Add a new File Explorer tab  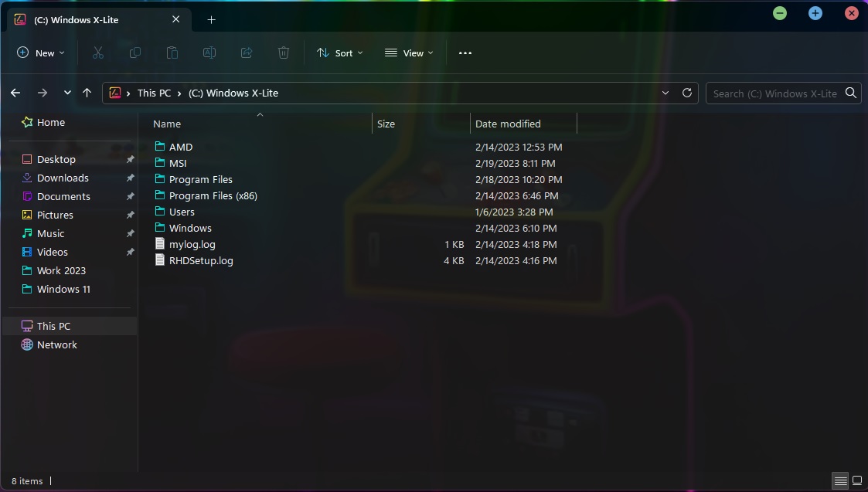point(211,20)
